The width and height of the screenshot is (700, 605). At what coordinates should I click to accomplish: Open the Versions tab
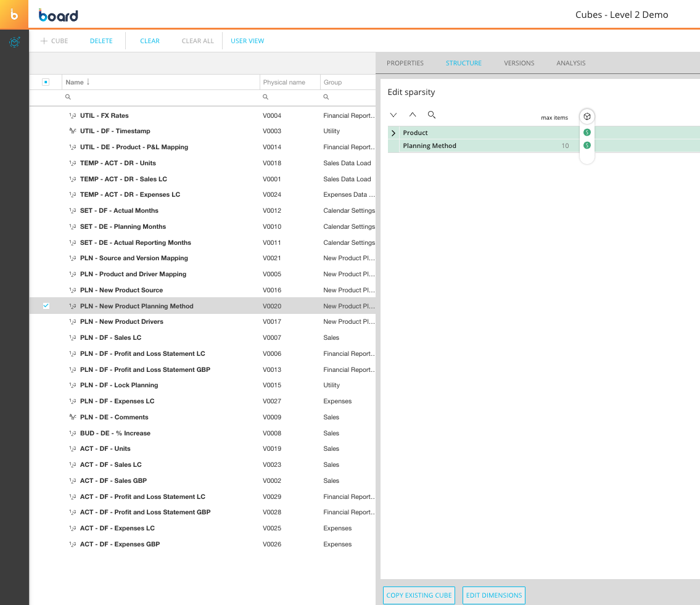pyautogui.click(x=519, y=63)
